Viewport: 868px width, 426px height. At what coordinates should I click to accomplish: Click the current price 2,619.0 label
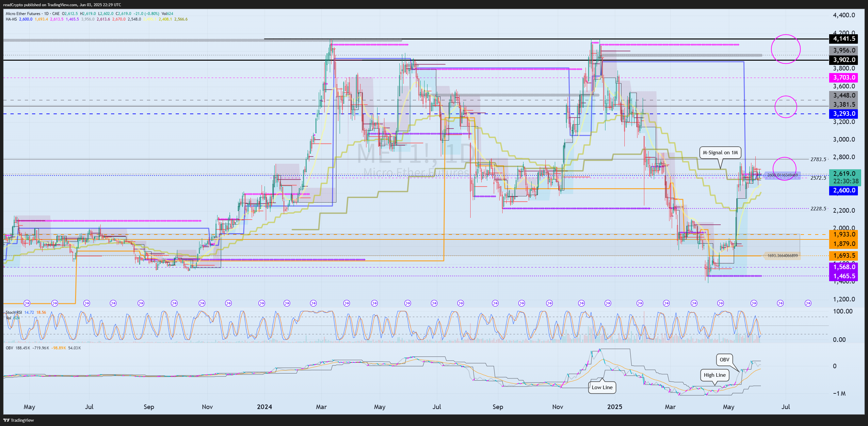pos(844,174)
